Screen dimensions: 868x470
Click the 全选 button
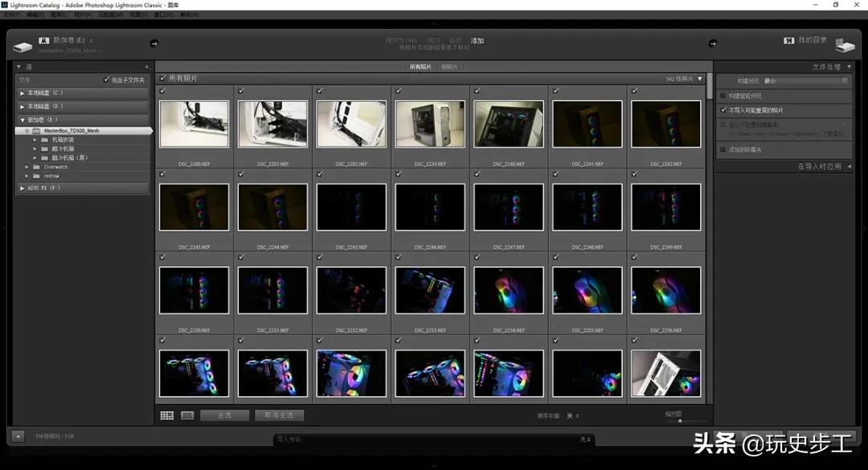click(224, 415)
